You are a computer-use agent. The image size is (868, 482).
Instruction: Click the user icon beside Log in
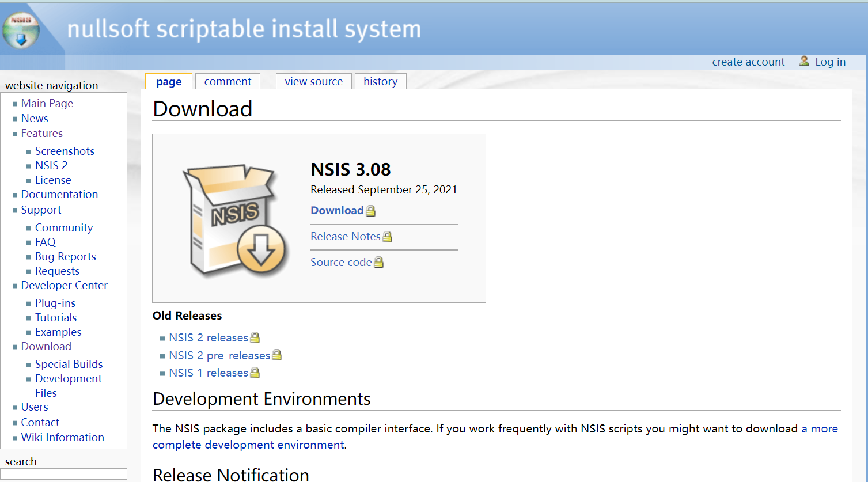804,61
